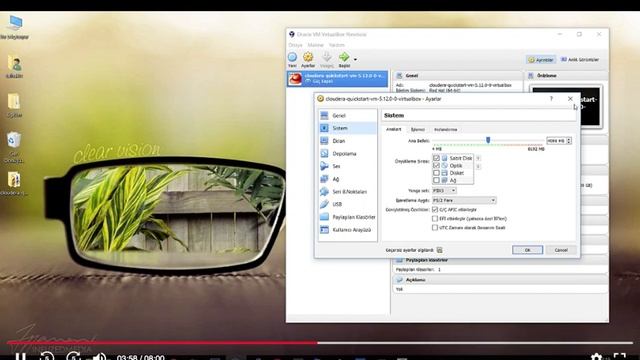Click the Ana Bellek memory slider handle
Viewport: 640px width, 360px height.
pos(488,140)
